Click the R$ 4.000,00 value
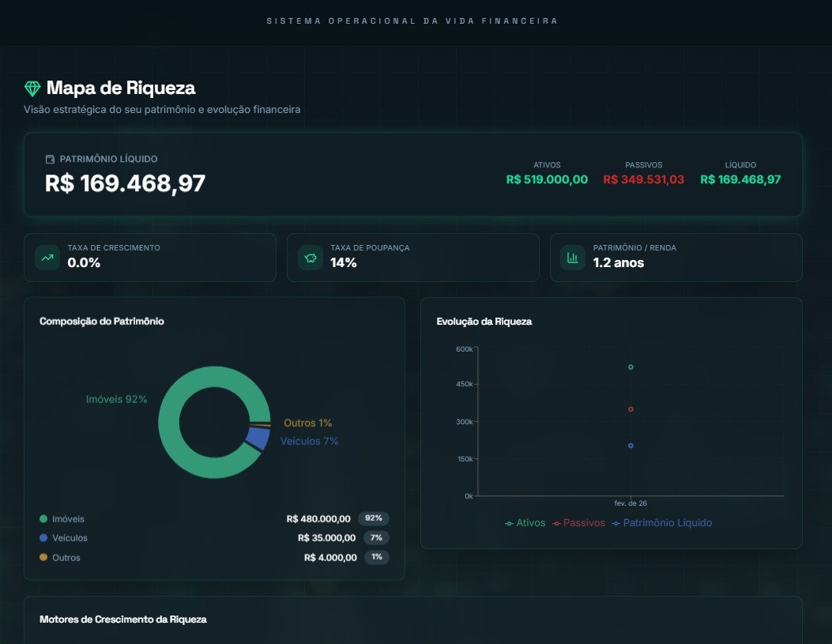The width and height of the screenshot is (832, 644). click(330, 558)
